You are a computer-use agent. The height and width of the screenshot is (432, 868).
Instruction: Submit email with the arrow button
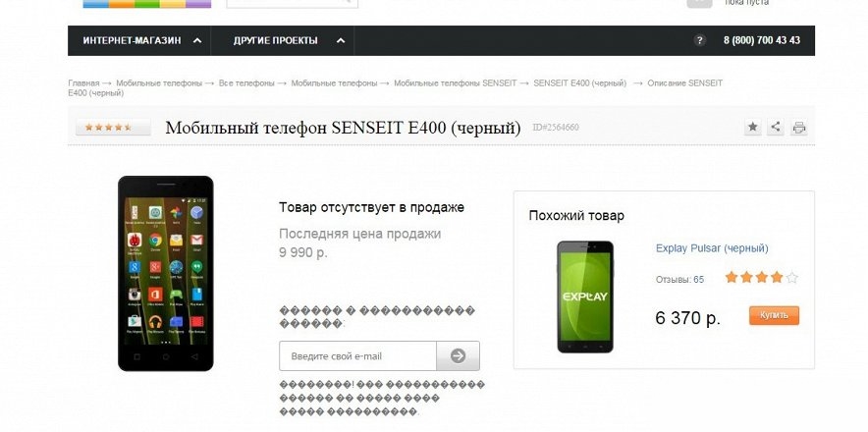[x=458, y=355]
